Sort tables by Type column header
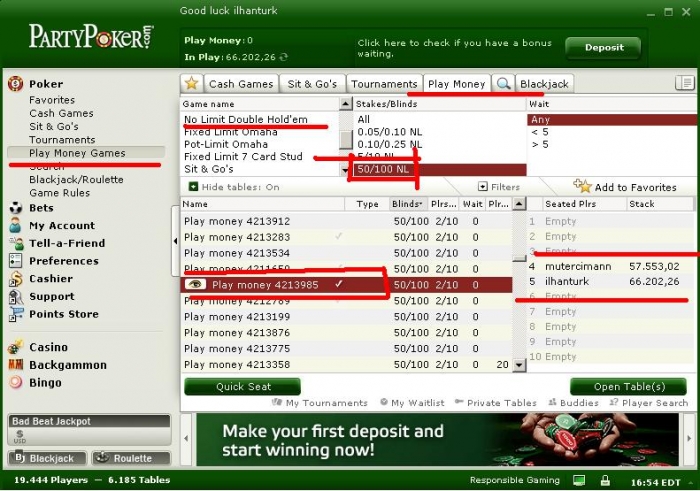Viewport: 700px width, 491px height. tap(367, 204)
